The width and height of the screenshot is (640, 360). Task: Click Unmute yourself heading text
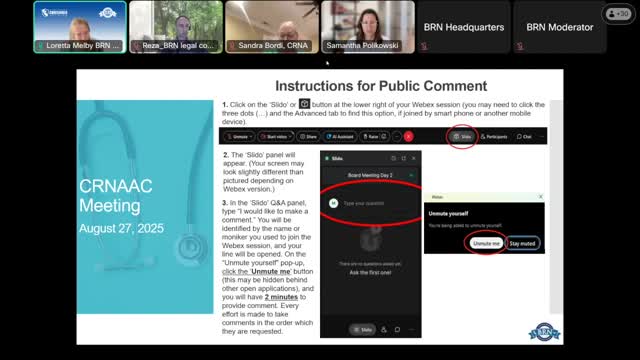(x=448, y=213)
